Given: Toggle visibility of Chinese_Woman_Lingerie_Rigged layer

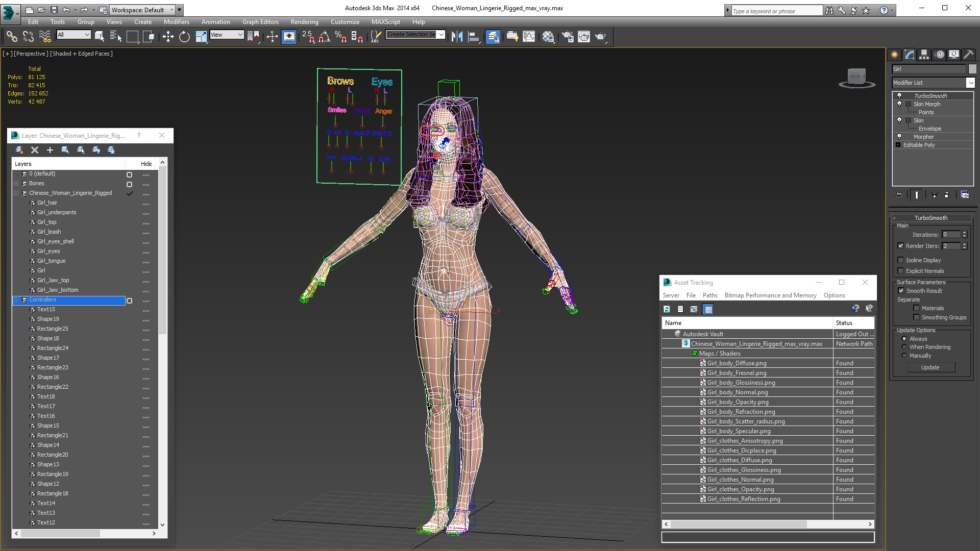Looking at the screenshot, I should [x=129, y=193].
